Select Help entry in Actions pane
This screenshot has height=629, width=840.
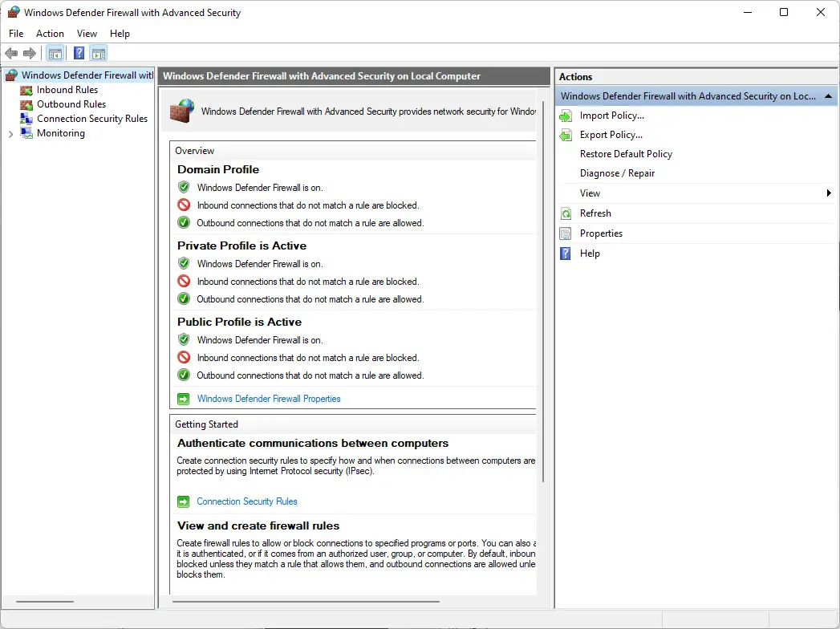click(x=590, y=254)
